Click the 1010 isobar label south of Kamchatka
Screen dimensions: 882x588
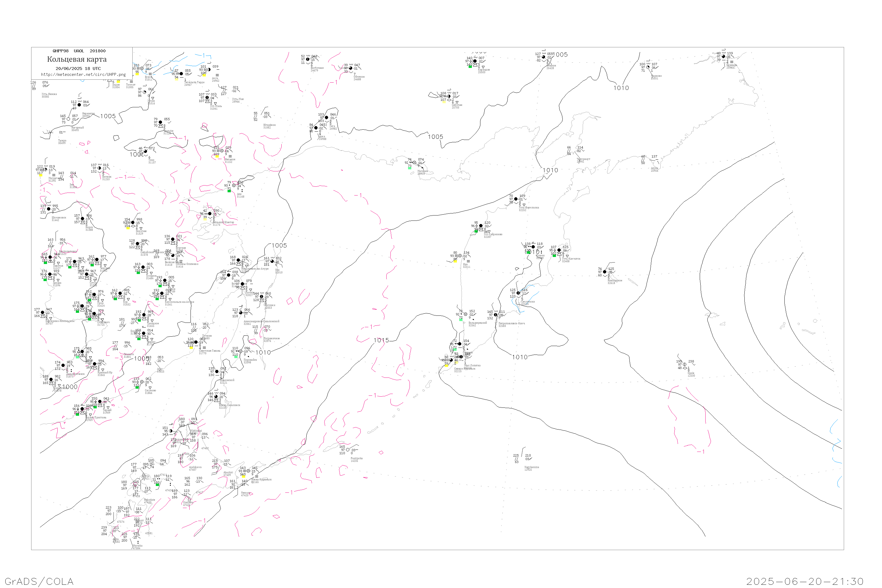(x=519, y=357)
